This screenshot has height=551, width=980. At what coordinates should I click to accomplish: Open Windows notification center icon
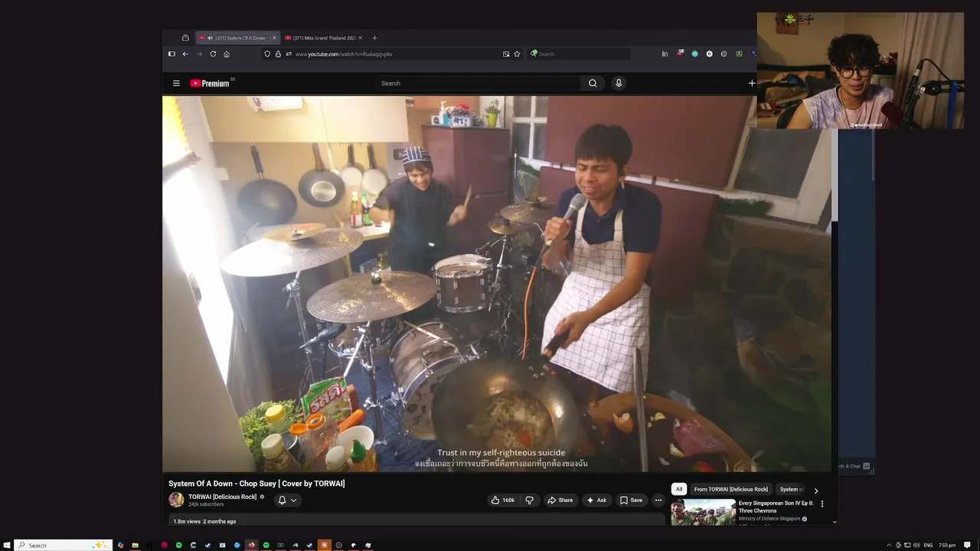(968, 545)
